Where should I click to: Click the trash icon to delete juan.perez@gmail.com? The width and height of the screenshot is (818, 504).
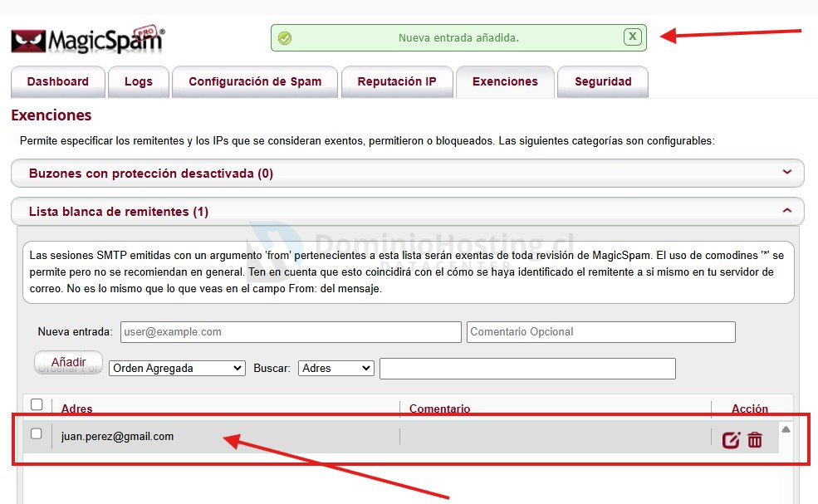coord(755,440)
